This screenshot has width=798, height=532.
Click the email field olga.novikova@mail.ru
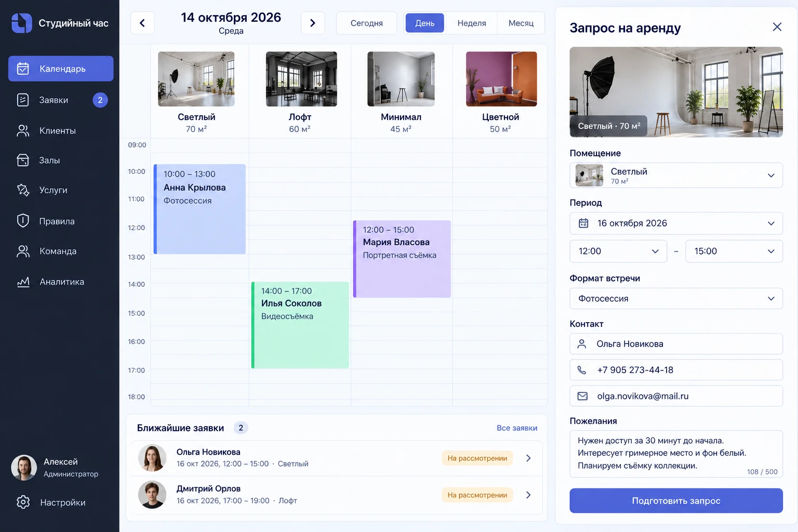click(676, 396)
